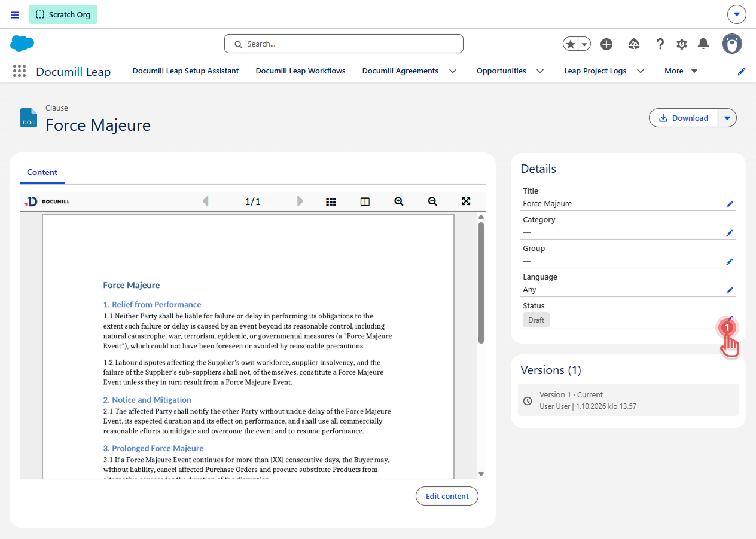Image resolution: width=756 pixels, height=539 pixels.
Task: Expand Documill Agreements tab chevron
Action: tap(453, 71)
